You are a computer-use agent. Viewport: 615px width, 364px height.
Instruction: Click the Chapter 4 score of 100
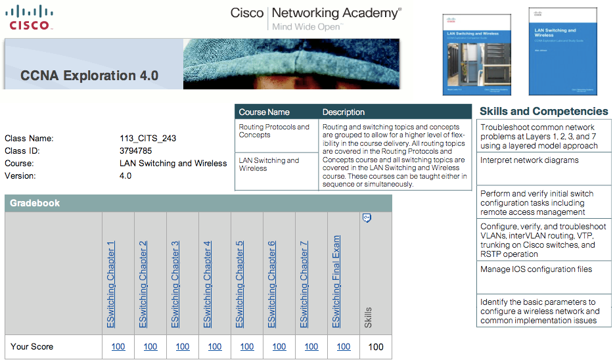[x=215, y=347]
